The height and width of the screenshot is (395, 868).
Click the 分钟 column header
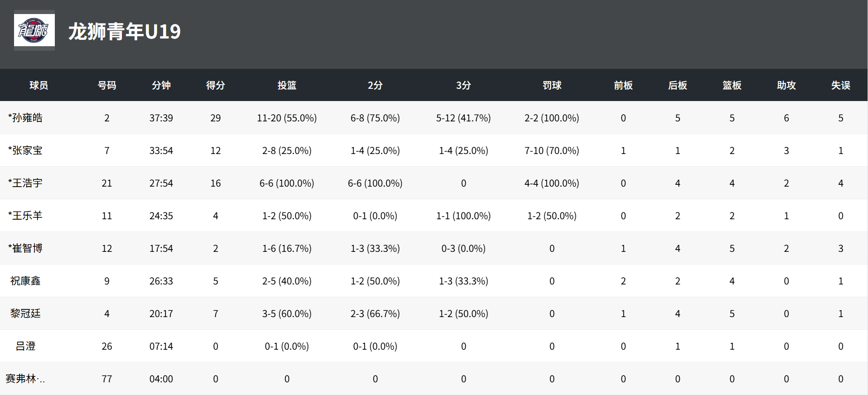pos(161,85)
